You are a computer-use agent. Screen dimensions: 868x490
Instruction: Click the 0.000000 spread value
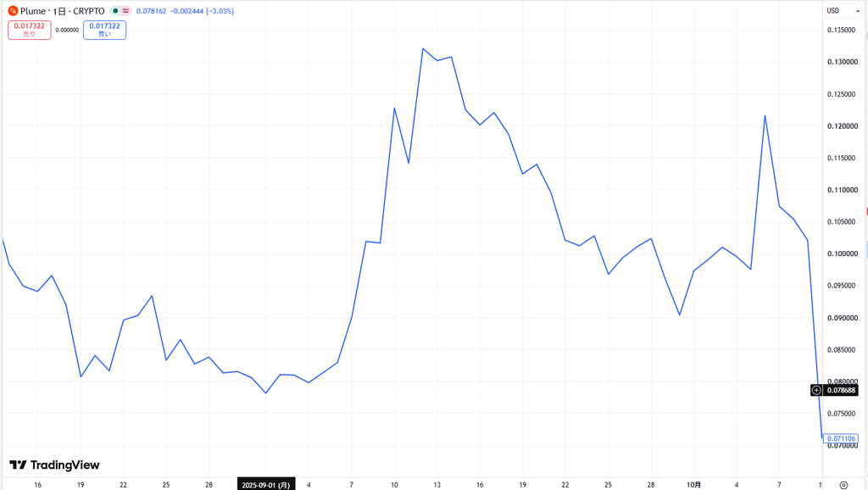(67, 30)
